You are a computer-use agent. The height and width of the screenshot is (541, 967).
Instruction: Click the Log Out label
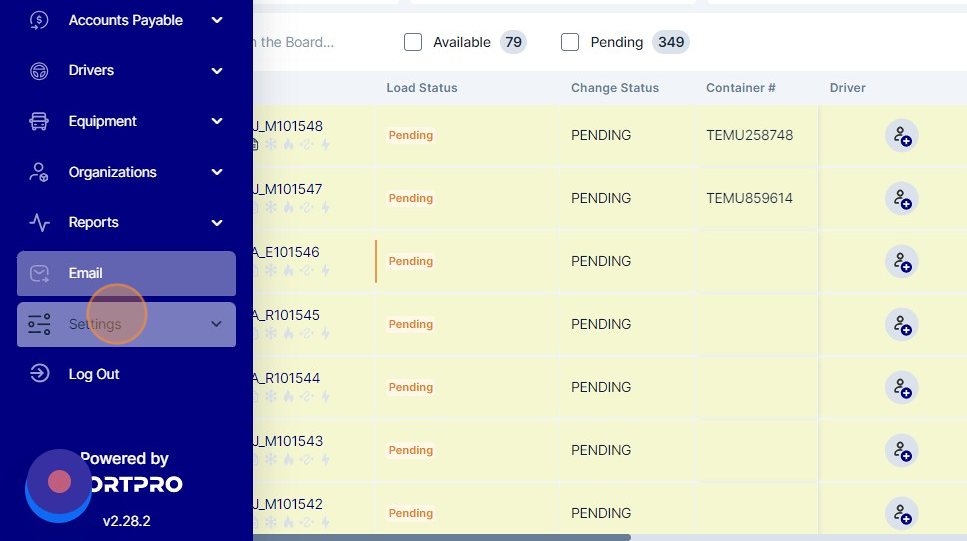coord(94,374)
